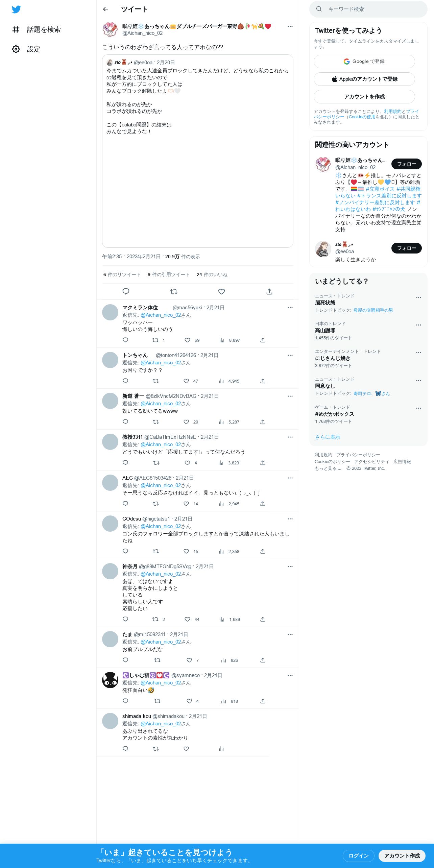This screenshot has height=868, width=434.
Task: Like the main tweet with heart icon
Action: click(x=221, y=291)
